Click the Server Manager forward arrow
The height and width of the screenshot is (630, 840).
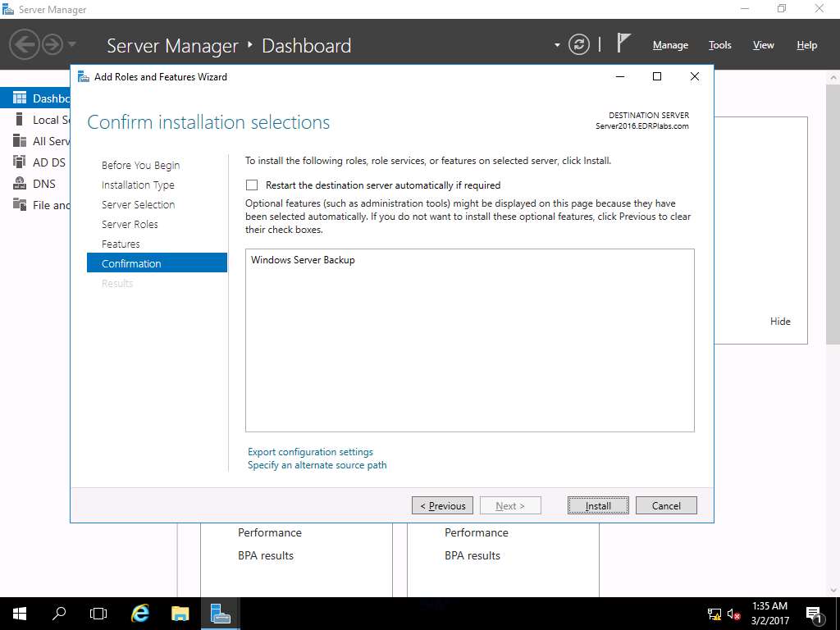tap(52, 44)
